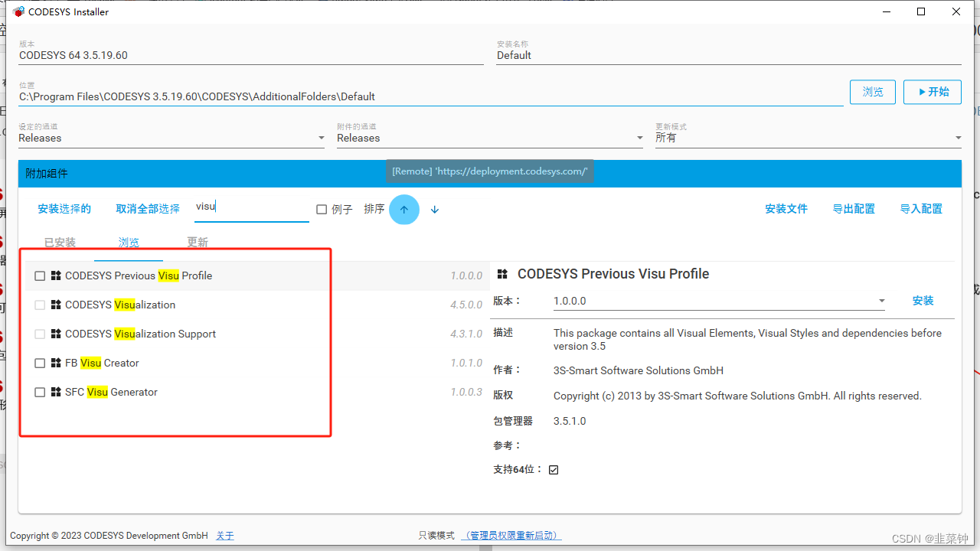The height and width of the screenshot is (551, 980).
Task: Click package icon beside SFC Visu Generator
Action: click(x=56, y=392)
